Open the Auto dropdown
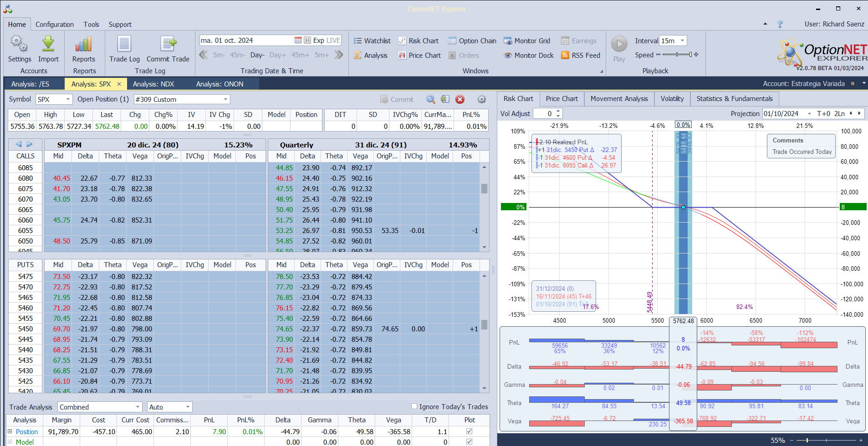The width and height of the screenshot is (868, 446). pyautogui.click(x=188, y=407)
